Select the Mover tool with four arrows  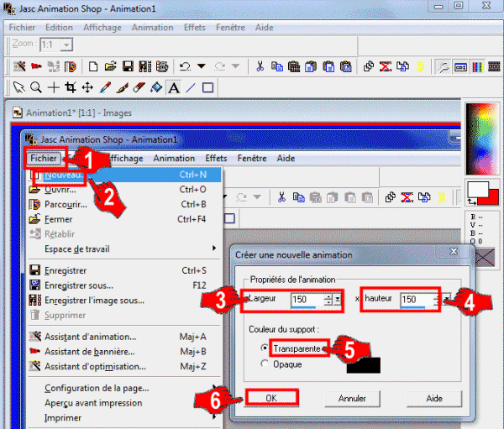[x=87, y=87]
